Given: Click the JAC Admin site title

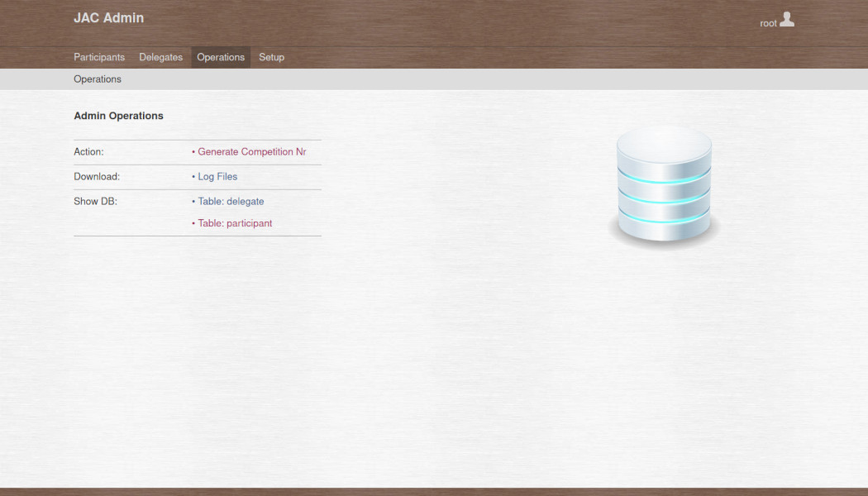Looking at the screenshot, I should (x=108, y=17).
